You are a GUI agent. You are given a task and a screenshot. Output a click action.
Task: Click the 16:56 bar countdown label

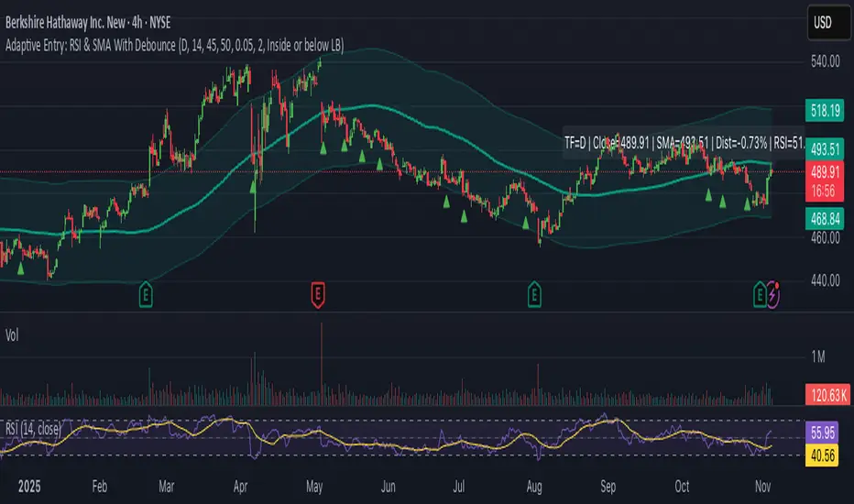(825, 192)
